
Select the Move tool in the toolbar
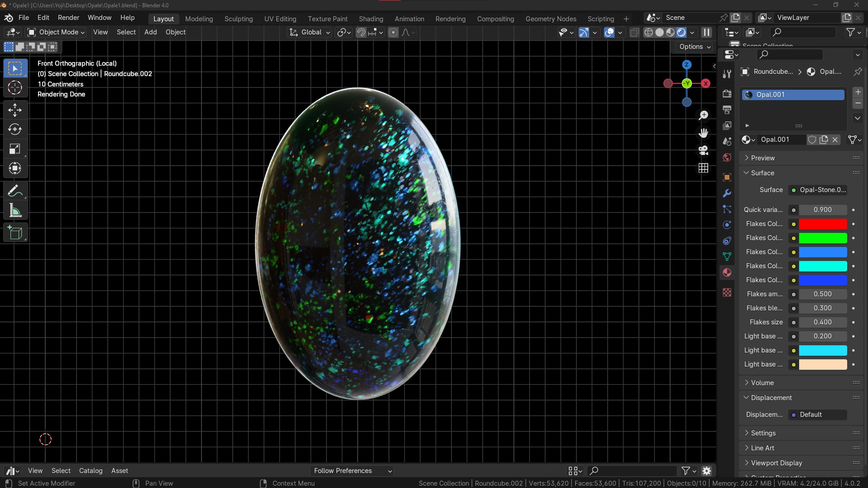click(x=15, y=110)
